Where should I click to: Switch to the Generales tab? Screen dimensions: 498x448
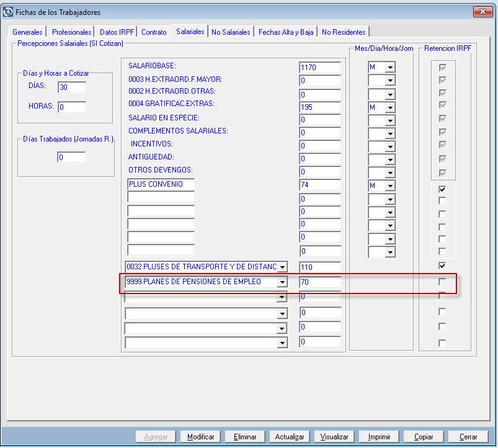(x=27, y=32)
